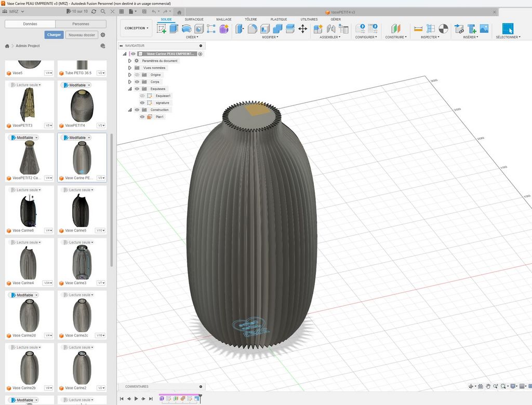Collapse the Esquisses folder

129,89
